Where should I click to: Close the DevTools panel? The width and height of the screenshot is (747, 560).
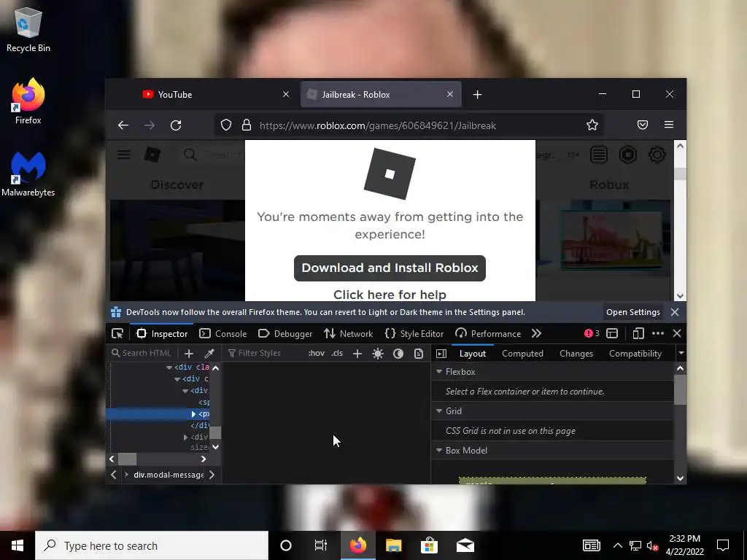click(677, 333)
